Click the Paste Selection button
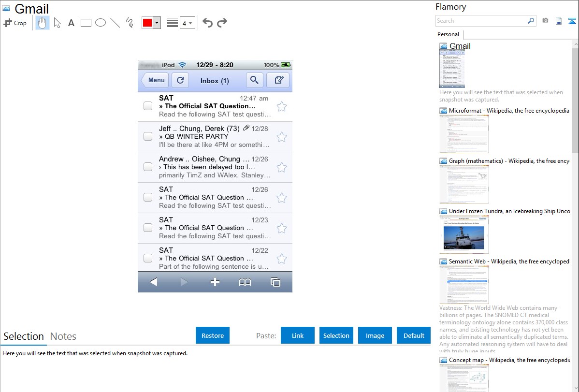Image resolution: width=579 pixels, height=392 pixels. [336, 335]
